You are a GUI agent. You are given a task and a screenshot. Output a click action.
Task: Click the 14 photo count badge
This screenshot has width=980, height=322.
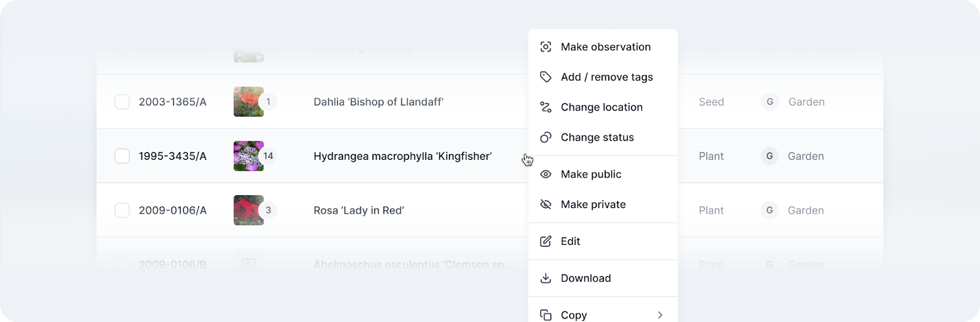268,156
